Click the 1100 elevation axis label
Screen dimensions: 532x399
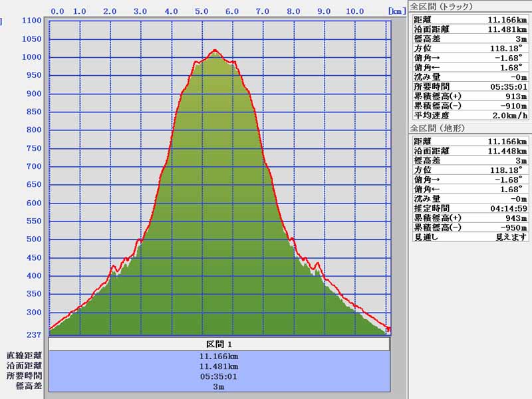click(31, 21)
